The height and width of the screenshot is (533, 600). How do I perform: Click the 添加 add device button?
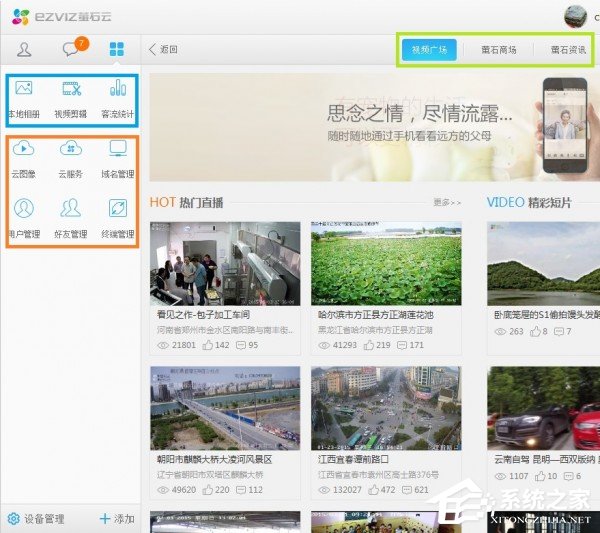point(117,519)
